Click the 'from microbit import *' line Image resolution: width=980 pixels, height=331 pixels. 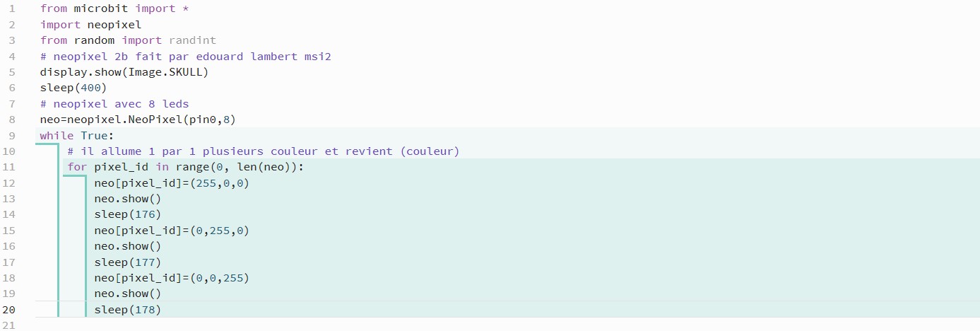click(114, 8)
